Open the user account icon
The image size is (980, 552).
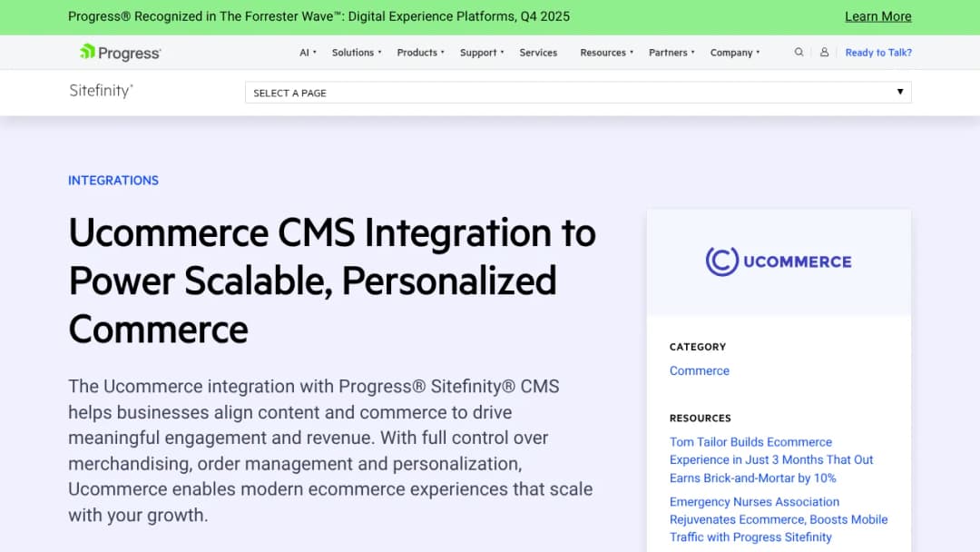point(824,53)
